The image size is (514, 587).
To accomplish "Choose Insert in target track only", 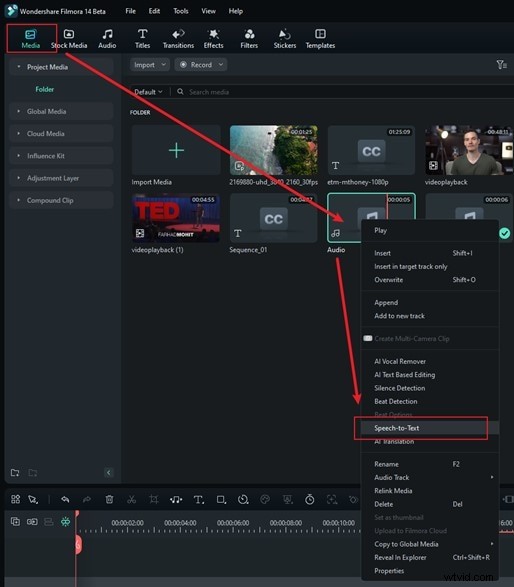I will coord(430,267).
